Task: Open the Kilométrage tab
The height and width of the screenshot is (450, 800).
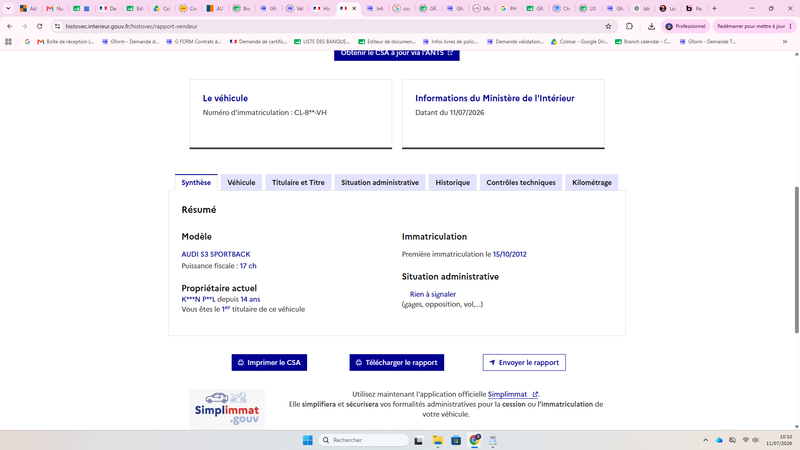Action: [592, 183]
